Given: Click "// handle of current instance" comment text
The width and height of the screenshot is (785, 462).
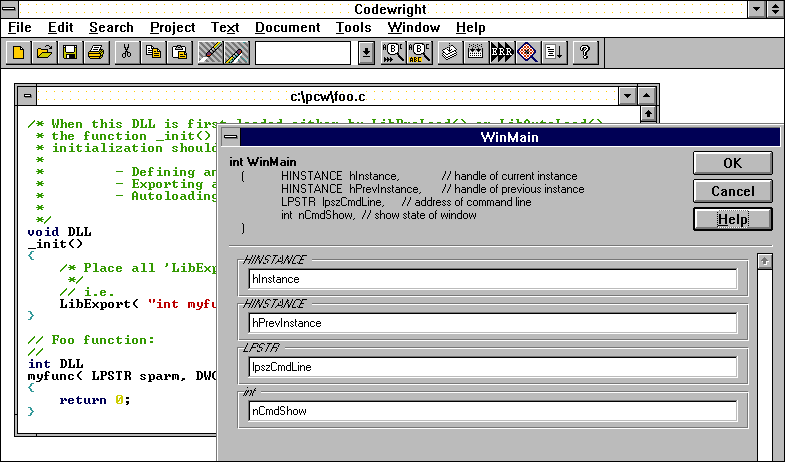Looking at the screenshot, I should tap(509, 176).
